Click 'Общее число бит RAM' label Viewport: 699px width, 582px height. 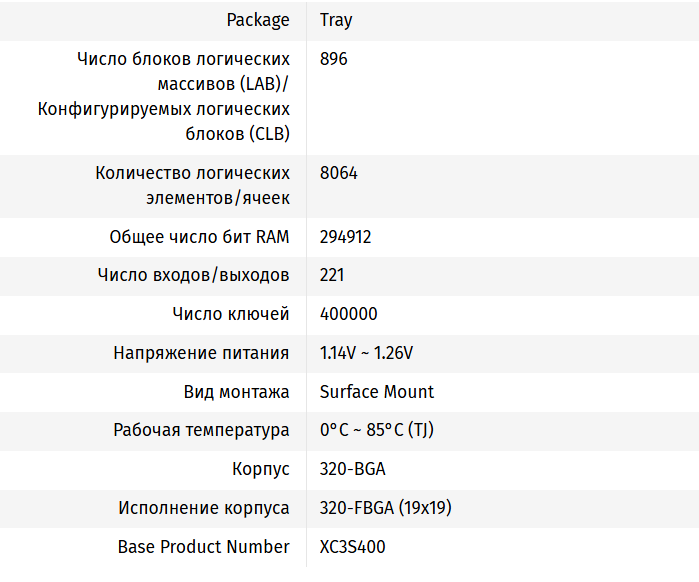pyautogui.click(x=199, y=237)
